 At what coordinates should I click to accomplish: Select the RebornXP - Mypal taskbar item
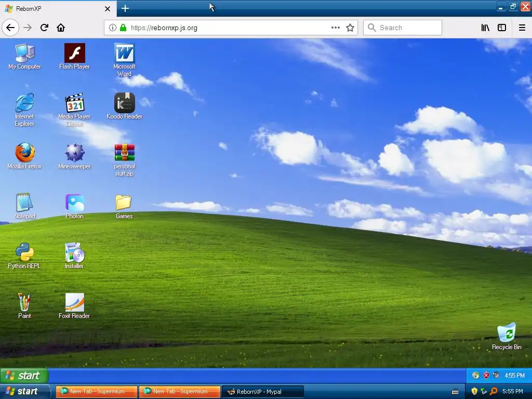[x=262, y=392]
